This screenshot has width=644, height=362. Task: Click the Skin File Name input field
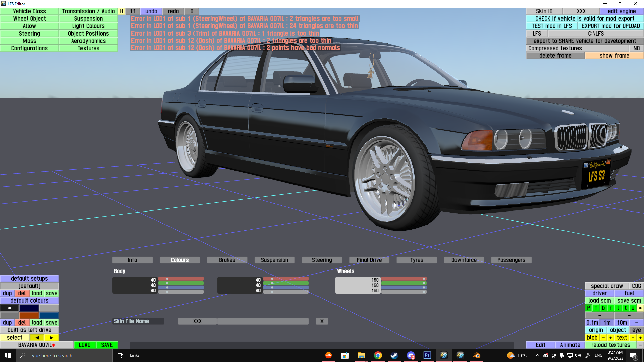263,321
